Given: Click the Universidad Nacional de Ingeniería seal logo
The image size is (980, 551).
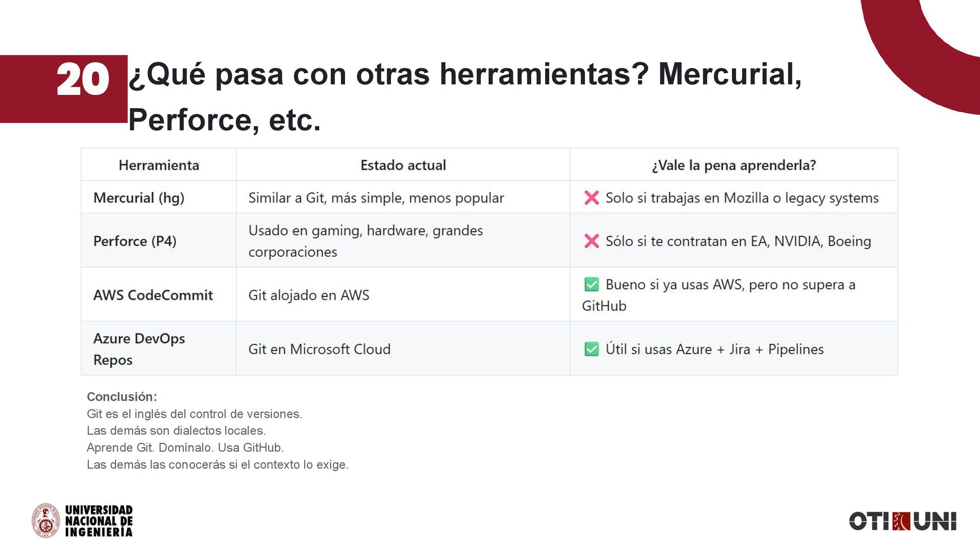Looking at the screenshot, I should [x=46, y=520].
